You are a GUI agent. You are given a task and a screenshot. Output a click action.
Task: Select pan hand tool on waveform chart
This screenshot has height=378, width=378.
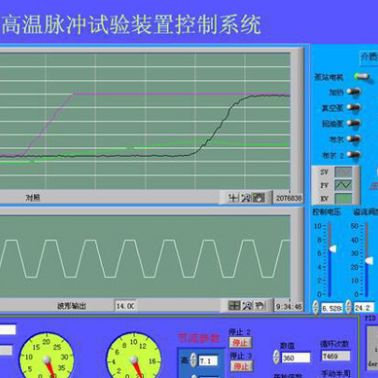pyautogui.click(x=259, y=305)
